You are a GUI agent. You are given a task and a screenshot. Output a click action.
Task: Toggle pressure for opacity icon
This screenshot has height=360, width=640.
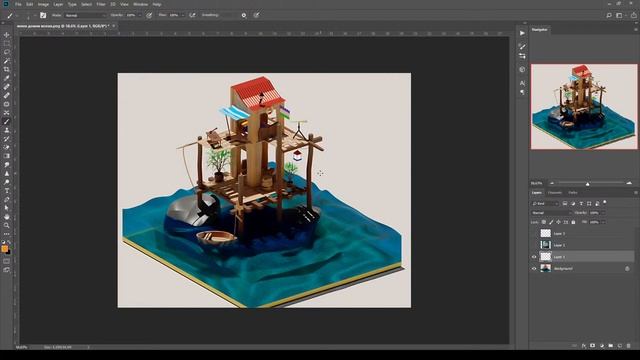pos(149,15)
